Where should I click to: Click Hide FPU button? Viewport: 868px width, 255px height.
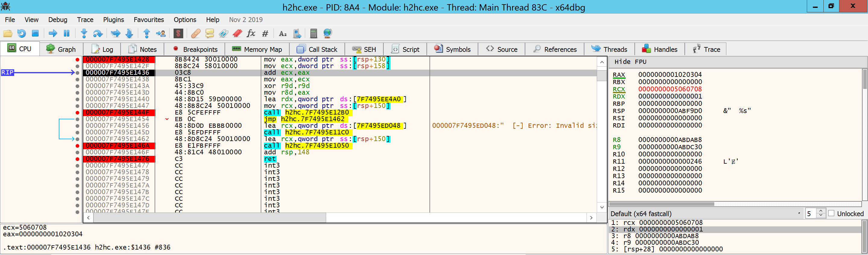click(x=630, y=62)
